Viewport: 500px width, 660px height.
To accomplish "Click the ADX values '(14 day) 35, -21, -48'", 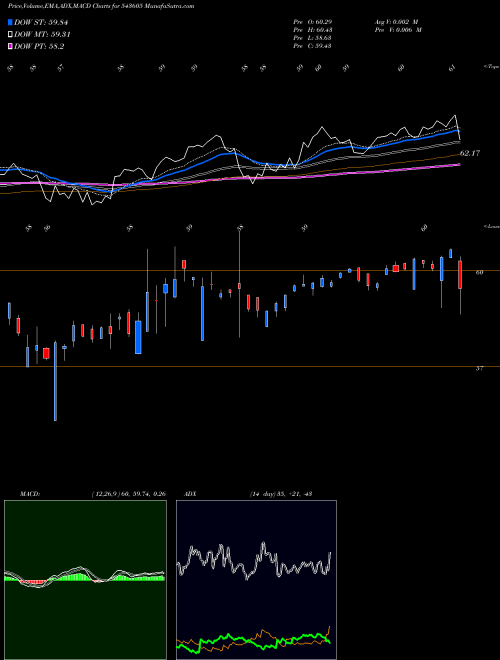I will click(281, 494).
